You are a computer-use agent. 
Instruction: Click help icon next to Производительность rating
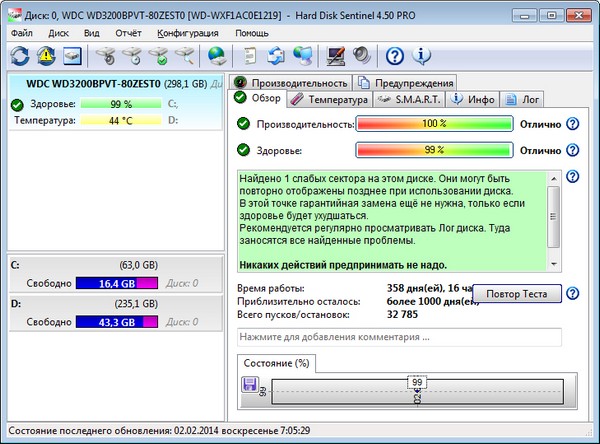click(573, 124)
